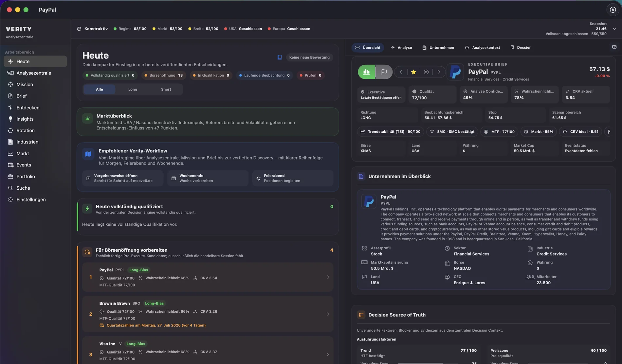This screenshot has height=364, width=622.
Task: Click the clock icon of Für Börsenöffnung vorbereiten
Action: coord(87,252)
